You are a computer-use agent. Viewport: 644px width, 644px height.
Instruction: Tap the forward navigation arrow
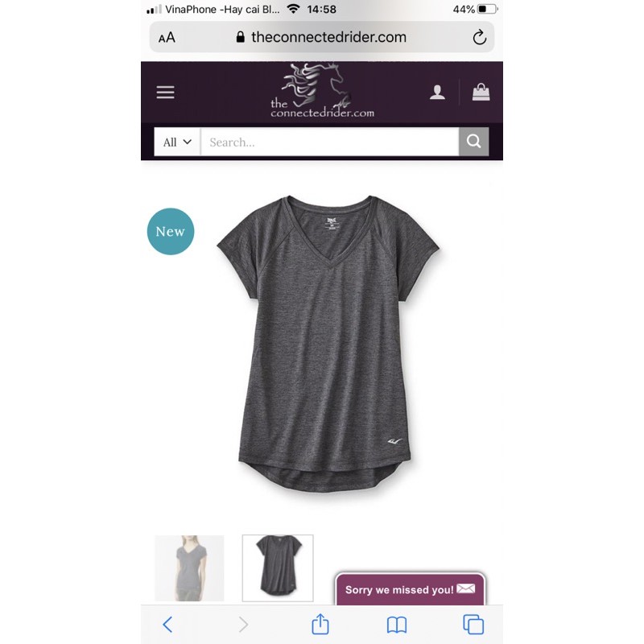244,625
